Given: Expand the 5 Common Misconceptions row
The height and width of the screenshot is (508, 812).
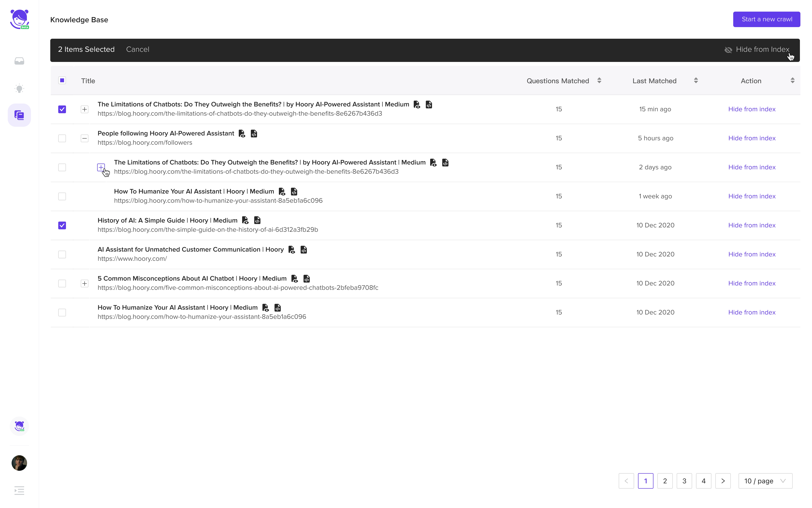Looking at the screenshot, I should [85, 284].
